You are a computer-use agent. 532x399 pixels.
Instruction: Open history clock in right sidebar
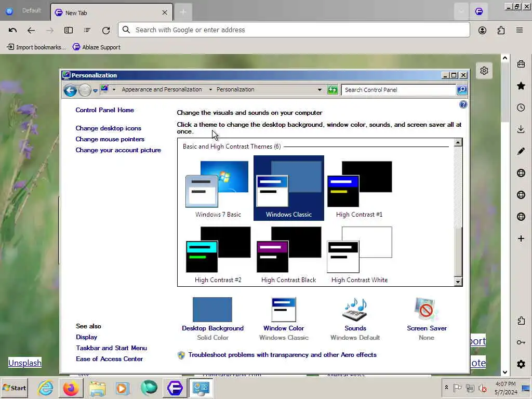pos(521,108)
